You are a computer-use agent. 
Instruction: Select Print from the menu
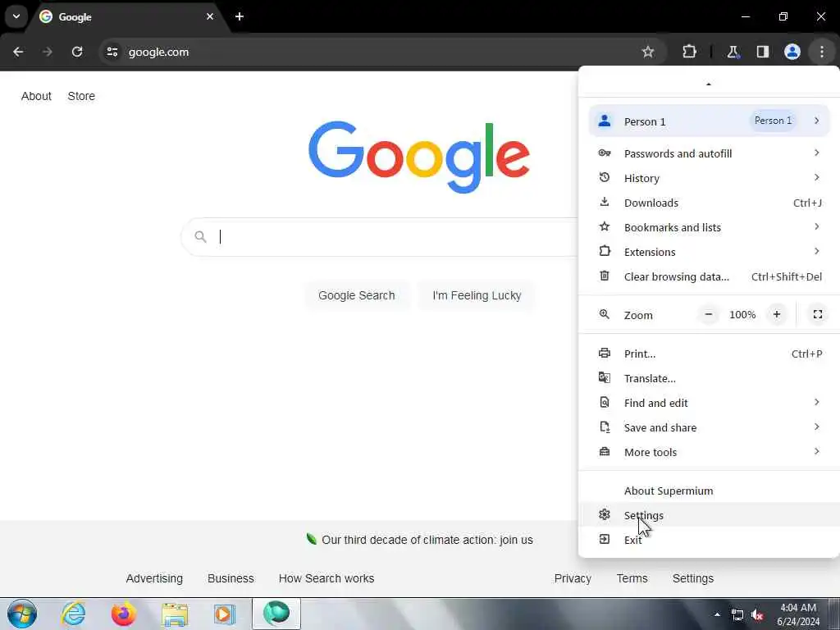710,354
